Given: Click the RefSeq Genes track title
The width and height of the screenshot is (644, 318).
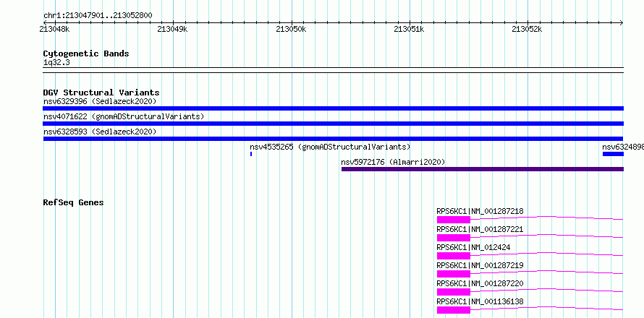Looking at the screenshot, I should 73,202.
